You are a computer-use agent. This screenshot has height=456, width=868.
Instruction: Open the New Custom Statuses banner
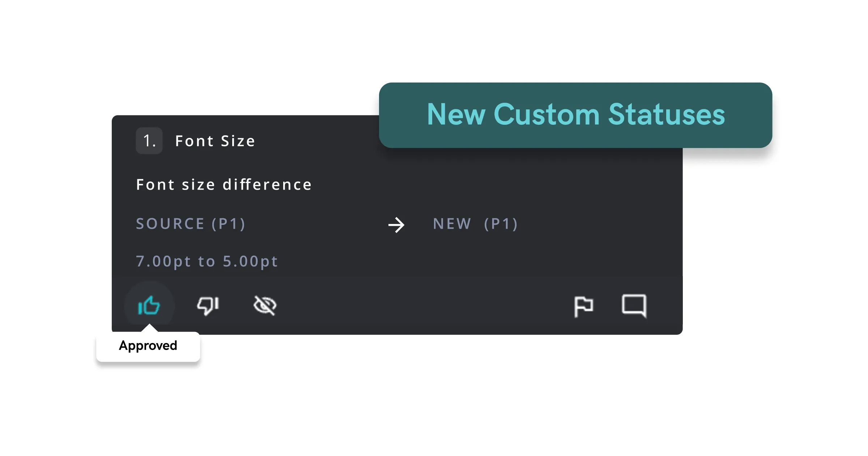point(576,115)
